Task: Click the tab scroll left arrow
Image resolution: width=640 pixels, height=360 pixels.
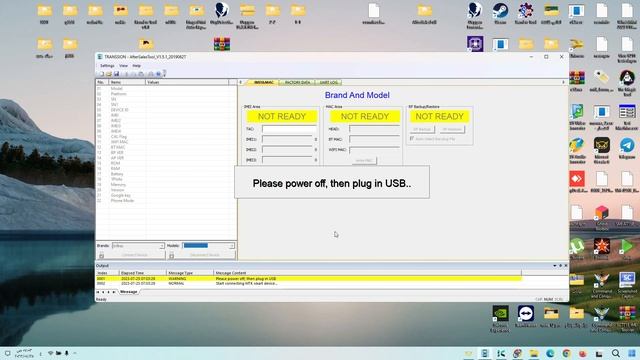Action: point(240,82)
